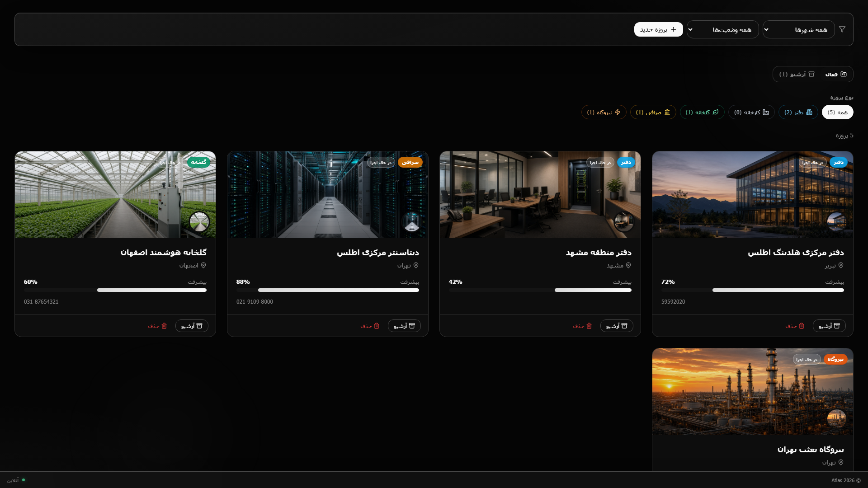This screenshot has height=488, width=868.
Task: Open the نیروگاه بعثت تهران project title
Action: coord(811,450)
